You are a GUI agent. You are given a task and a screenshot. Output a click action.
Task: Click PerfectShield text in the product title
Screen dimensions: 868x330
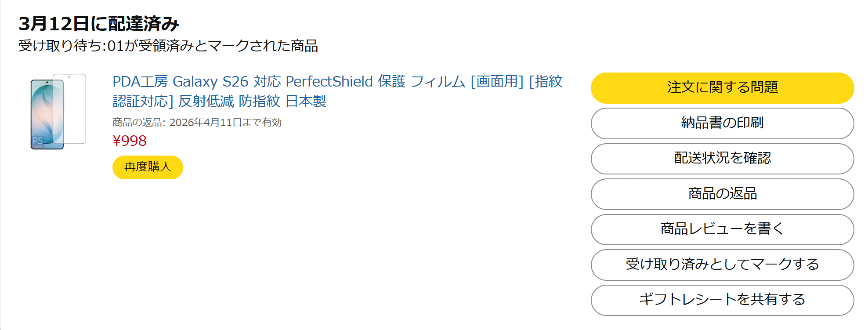coord(329,82)
